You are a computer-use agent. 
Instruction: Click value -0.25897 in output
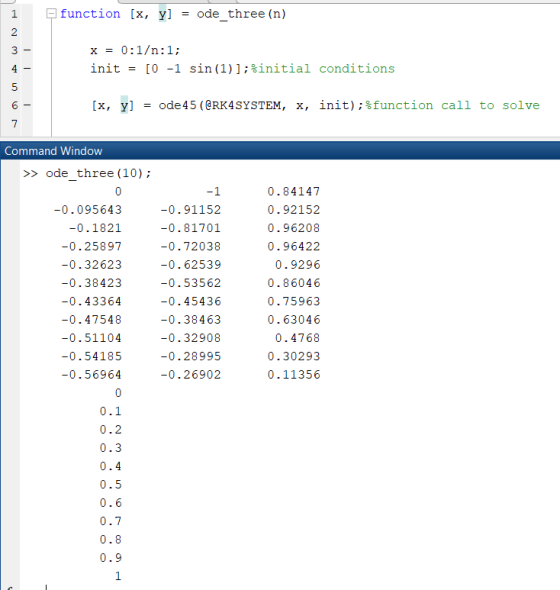coord(91,246)
